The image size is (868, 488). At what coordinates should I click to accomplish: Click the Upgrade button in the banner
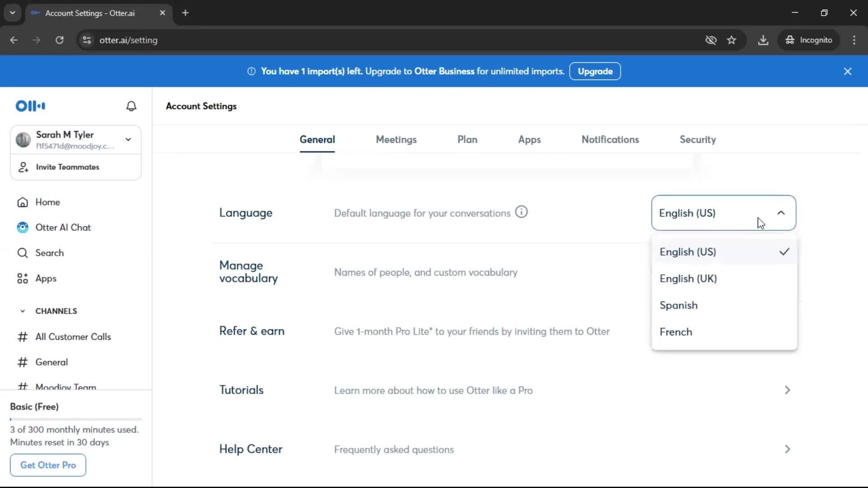[x=595, y=71]
